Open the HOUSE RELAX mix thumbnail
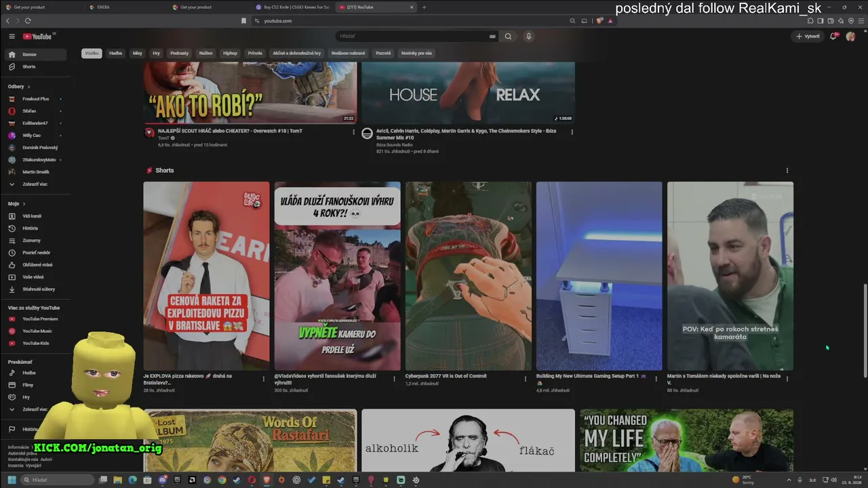 (468, 93)
